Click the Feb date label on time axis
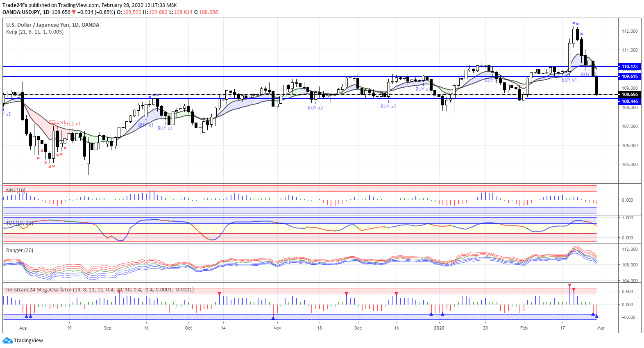 click(524, 328)
